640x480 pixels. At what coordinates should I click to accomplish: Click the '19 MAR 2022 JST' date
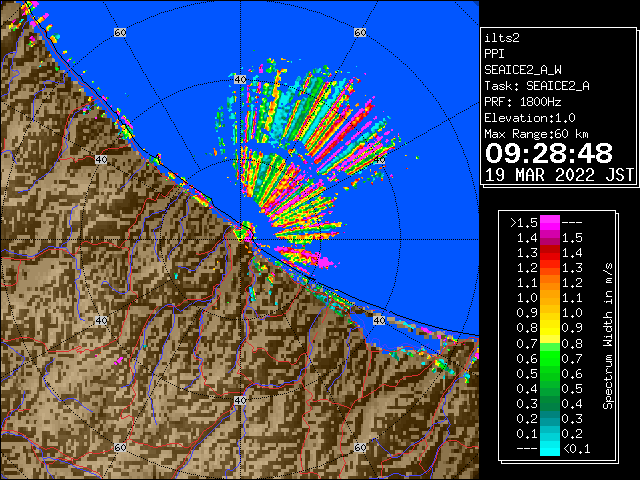click(x=559, y=175)
